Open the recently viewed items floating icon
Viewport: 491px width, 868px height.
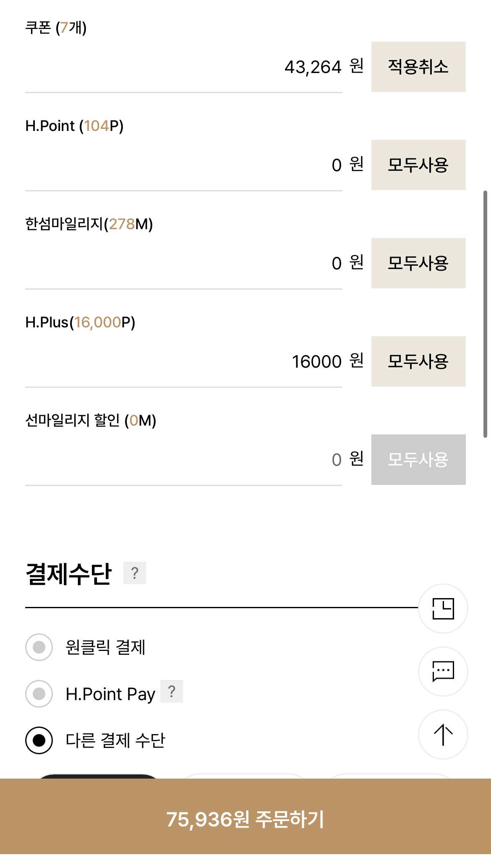[x=443, y=609]
